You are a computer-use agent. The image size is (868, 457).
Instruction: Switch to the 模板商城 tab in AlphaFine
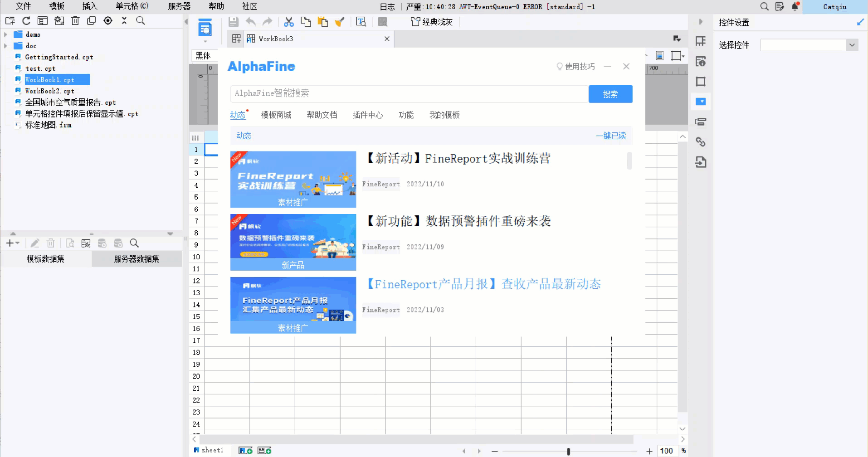pyautogui.click(x=276, y=115)
